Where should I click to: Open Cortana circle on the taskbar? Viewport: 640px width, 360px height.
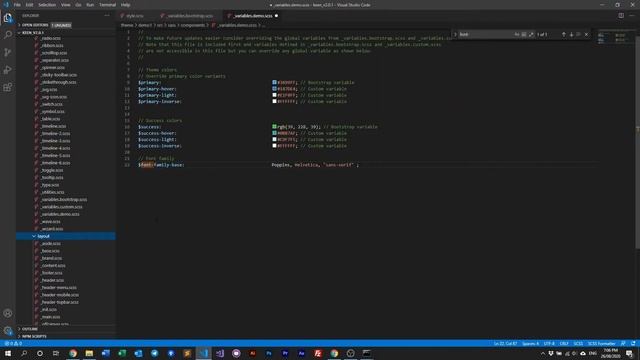click(x=40, y=353)
